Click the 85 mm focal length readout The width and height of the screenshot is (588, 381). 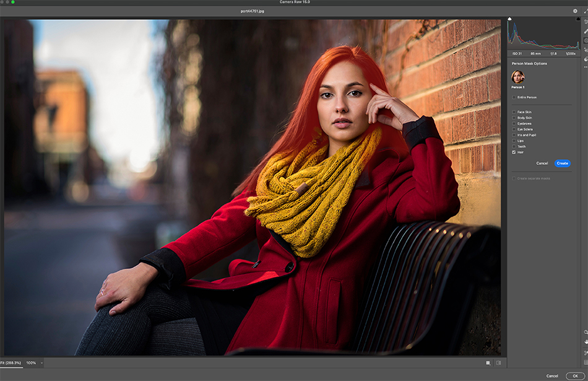(x=535, y=54)
